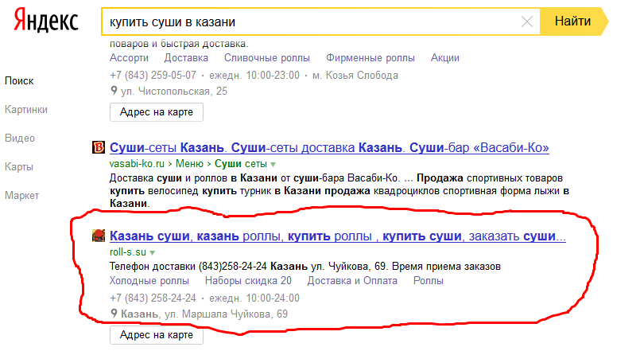Submit the search with the Найти button
Image resolution: width=644 pixels, height=351 pixels.
point(573,21)
